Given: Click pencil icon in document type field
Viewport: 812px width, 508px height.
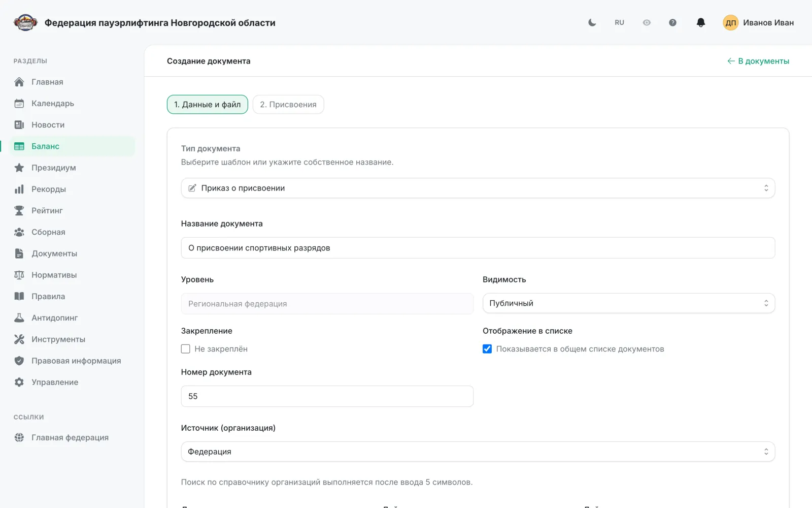Looking at the screenshot, I should pos(192,188).
